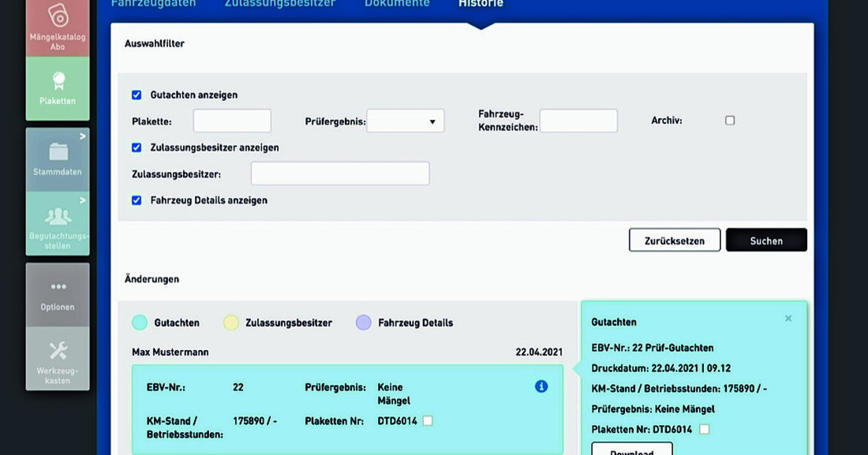The width and height of the screenshot is (868, 455).
Task: Select the Werkzeugkasten wrench icon
Action: [x=57, y=350]
